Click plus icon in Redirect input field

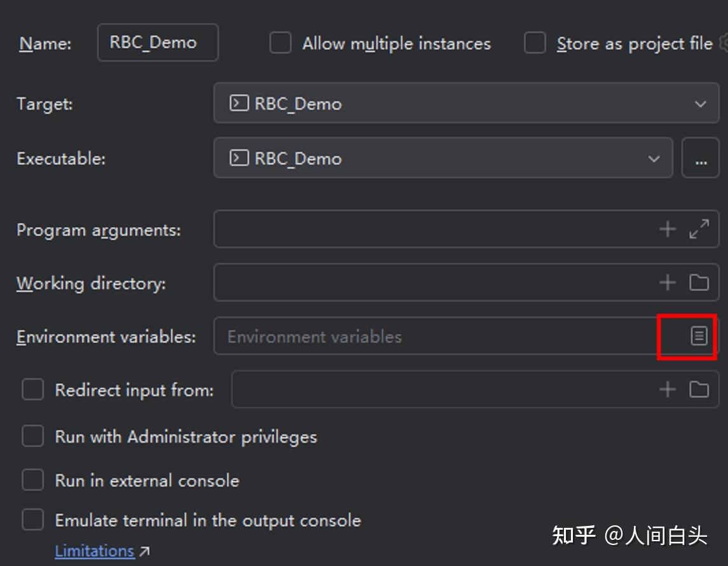[x=668, y=389]
